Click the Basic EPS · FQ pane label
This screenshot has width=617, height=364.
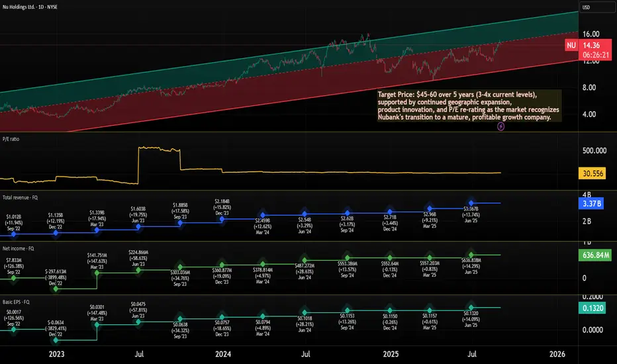tap(16, 302)
